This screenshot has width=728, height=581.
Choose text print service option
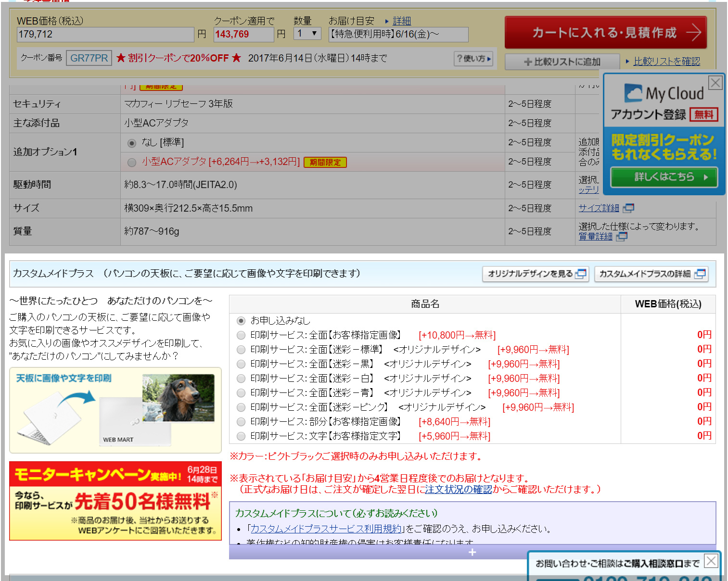point(241,436)
